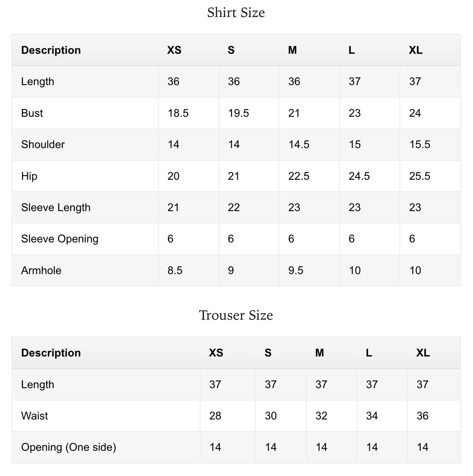The height and width of the screenshot is (476, 473).
Task: Click the Shoulder value 14.5
Action: click(x=299, y=144)
